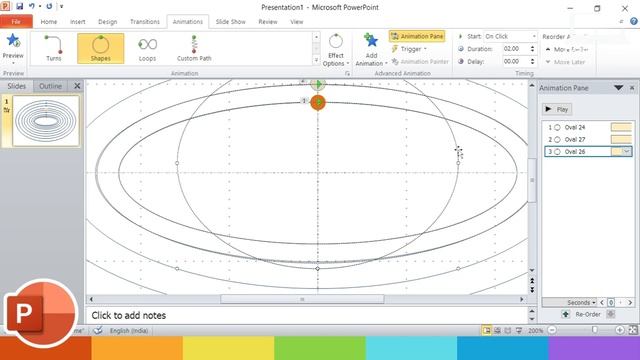Image resolution: width=640 pixels, height=360 pixels.
Task: Click the timeline scroll left arrow
Action: [x=602, y=302]
